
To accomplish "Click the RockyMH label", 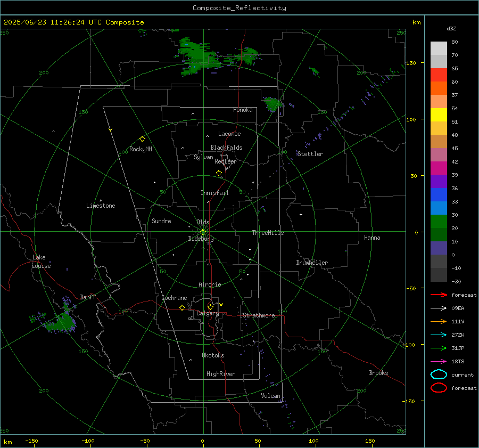I will pyautogui.click(x=141, y=149).
